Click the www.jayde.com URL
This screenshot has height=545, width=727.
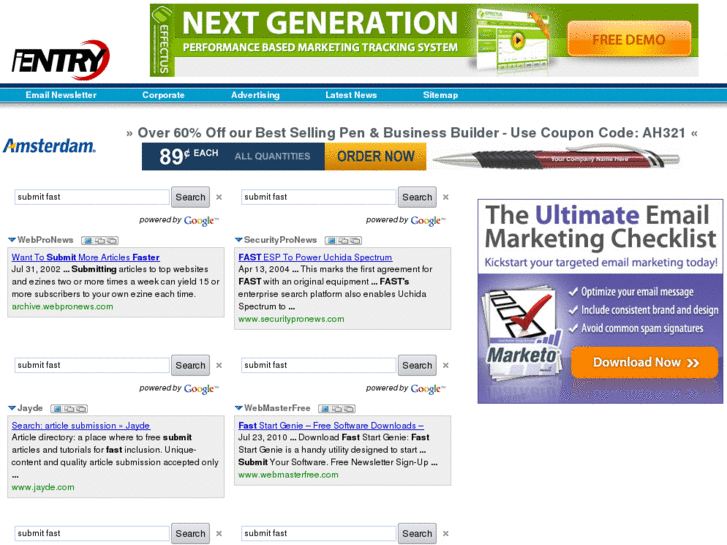(43, 487)
